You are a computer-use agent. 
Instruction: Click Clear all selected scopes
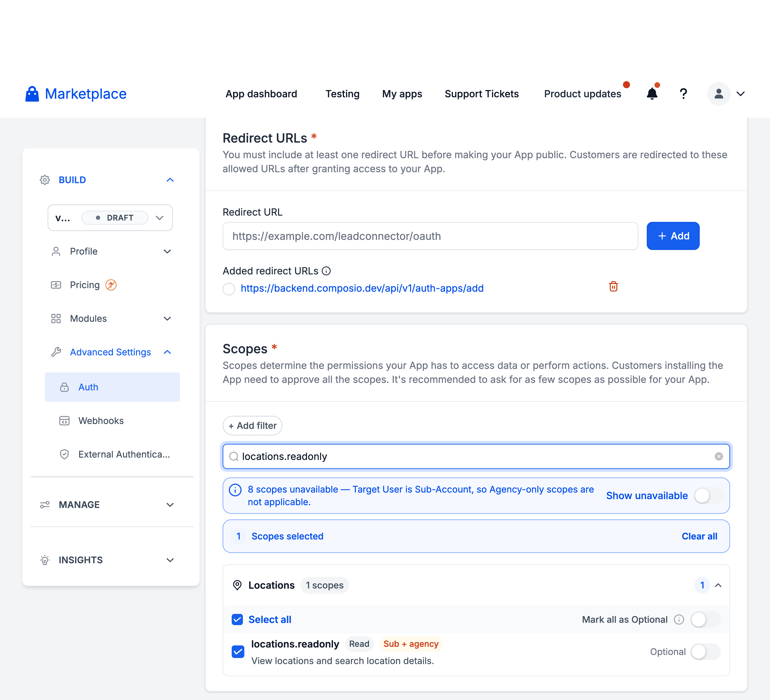pos(699,536)
